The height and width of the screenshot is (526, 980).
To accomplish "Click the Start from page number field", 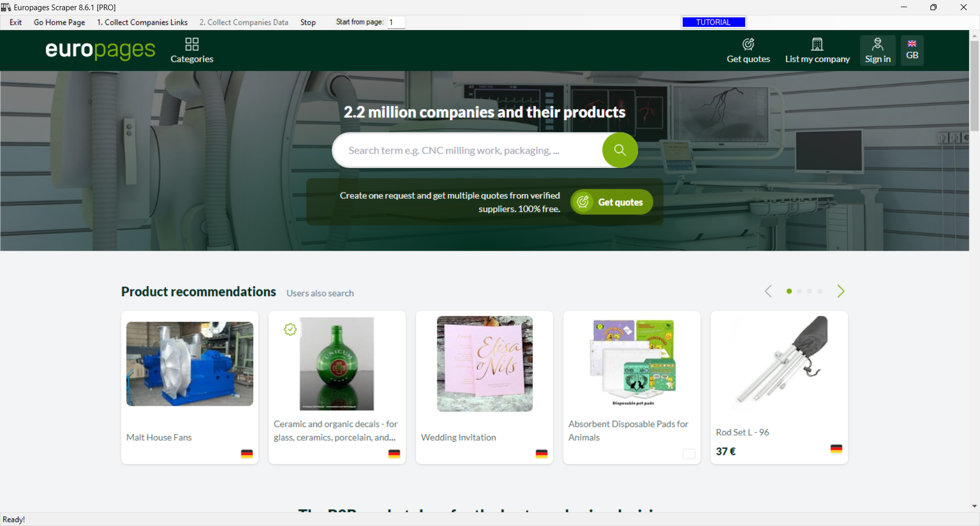I will [x=396, y=22].
